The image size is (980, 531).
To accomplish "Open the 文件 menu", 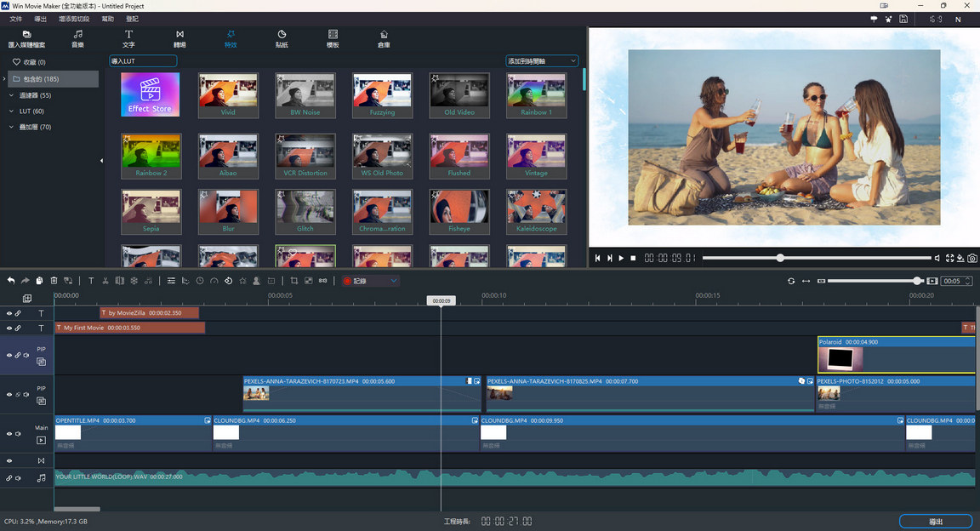I will tap(15, 19).
